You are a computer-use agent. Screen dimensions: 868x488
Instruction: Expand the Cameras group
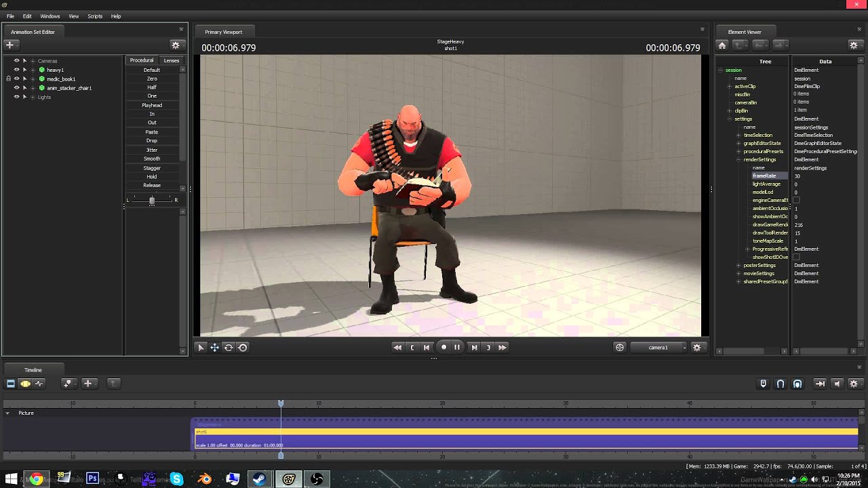click(33, 61)
